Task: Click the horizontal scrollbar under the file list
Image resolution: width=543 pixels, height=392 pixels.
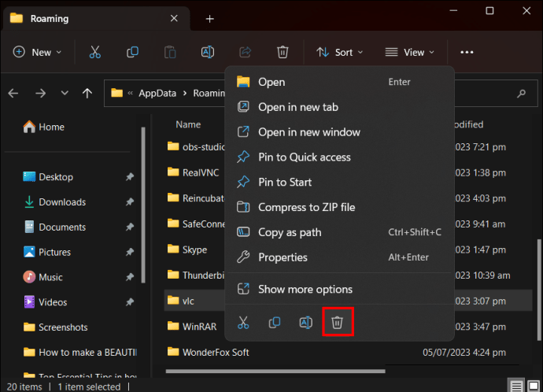Action: point(275,372)
